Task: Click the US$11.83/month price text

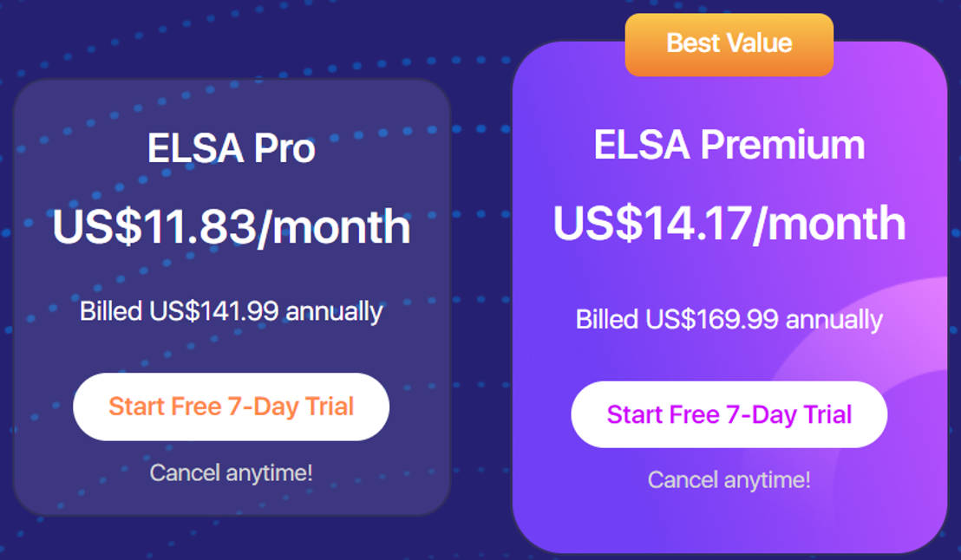Action: 231,227
